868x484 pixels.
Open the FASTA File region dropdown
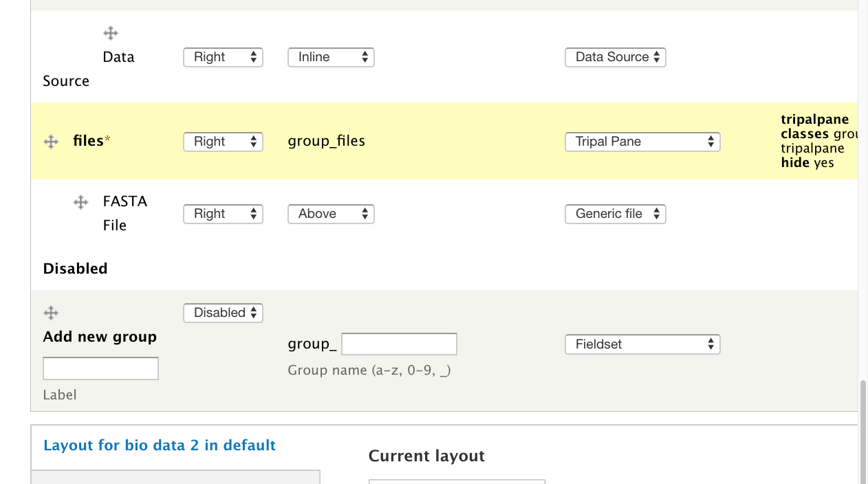point(223,214)
